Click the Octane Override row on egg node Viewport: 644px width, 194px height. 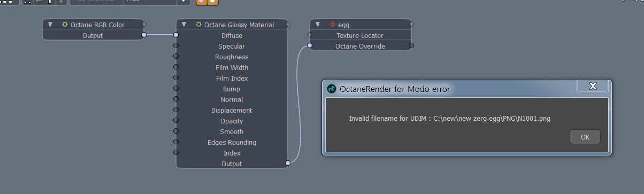[x=361, y=46]
